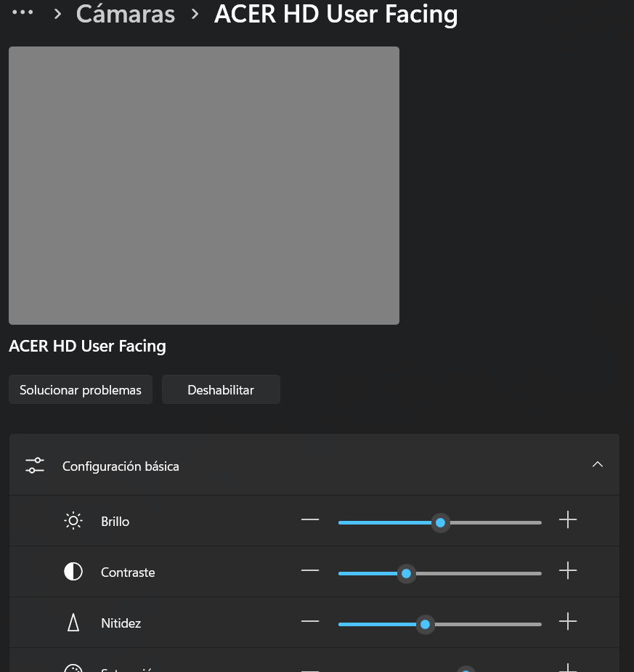Click the Solucionar problemas button
Image resolution: width=634 pixels, height=672 pixels.
pos(81,390)
